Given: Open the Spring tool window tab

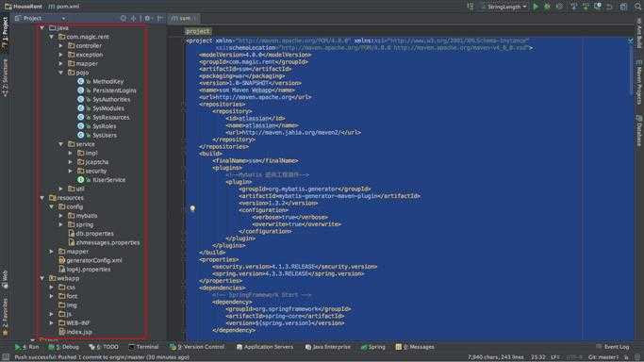Looking at the screenshot, I should (x=373, y=347).
